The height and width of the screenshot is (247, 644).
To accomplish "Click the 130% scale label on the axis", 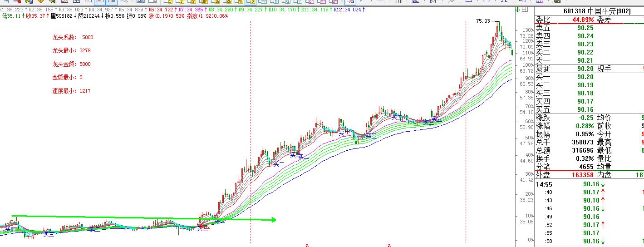I will (527, 30).
